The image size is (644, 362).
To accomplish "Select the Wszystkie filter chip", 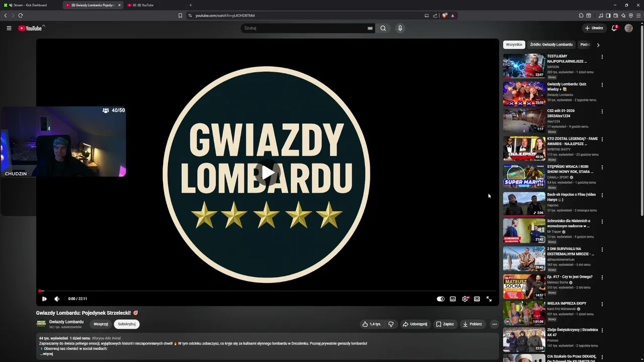I will [x=514, y=45].
